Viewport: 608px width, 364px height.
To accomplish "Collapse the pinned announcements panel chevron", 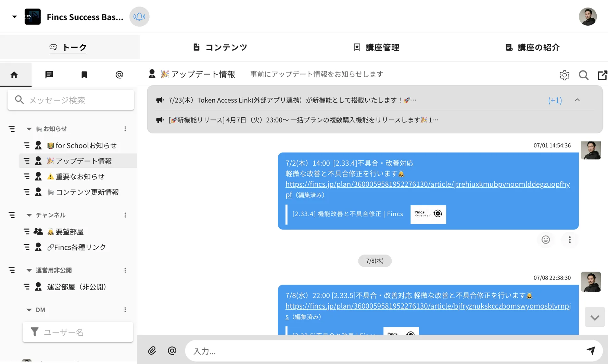I will tap(577, 100).
